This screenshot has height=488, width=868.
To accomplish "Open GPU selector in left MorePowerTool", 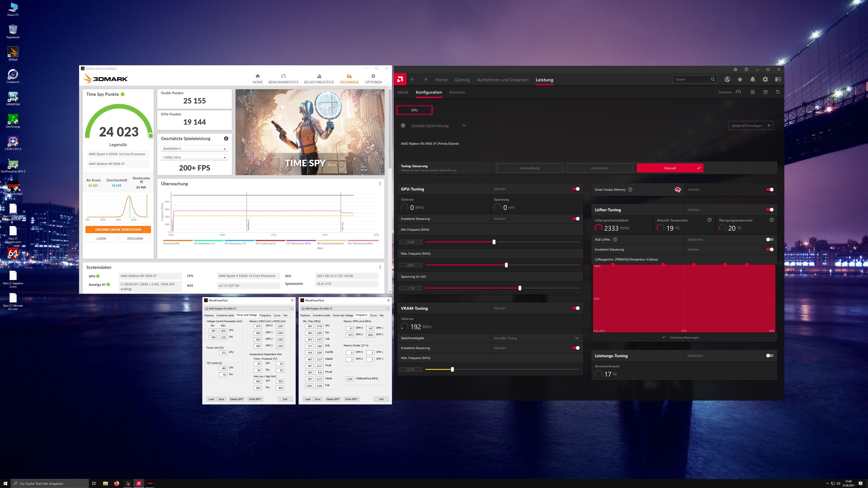I will (x=249, y=308).
